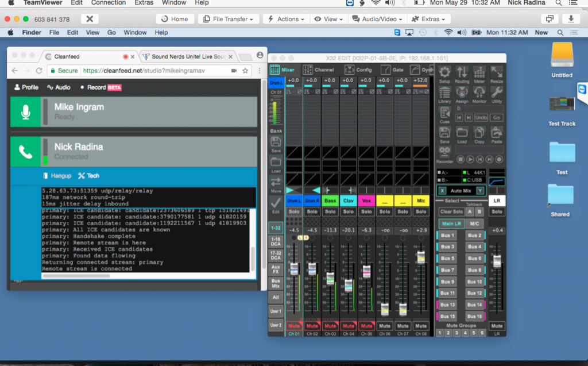Image resolution: width=588 pixels, height=366 pixels.
Task: Toggle Mute on Ch 01
Action: coord(294,326)
